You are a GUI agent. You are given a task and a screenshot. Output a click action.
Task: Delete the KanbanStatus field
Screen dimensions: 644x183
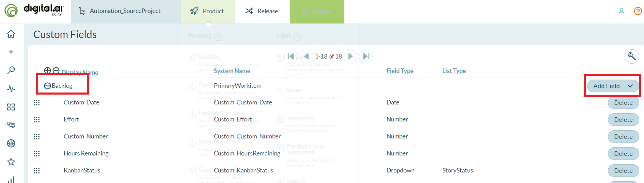pyautogui.click(x=623, y=171)
